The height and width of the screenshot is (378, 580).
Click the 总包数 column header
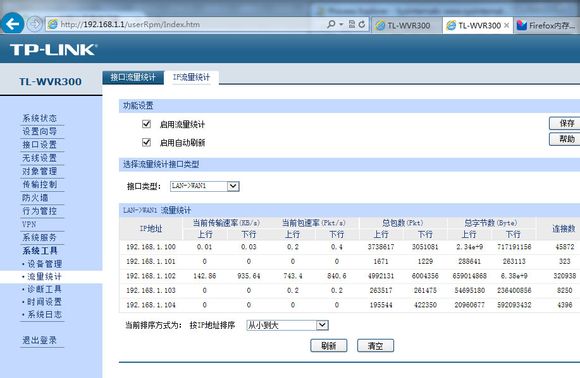[403, 223]
